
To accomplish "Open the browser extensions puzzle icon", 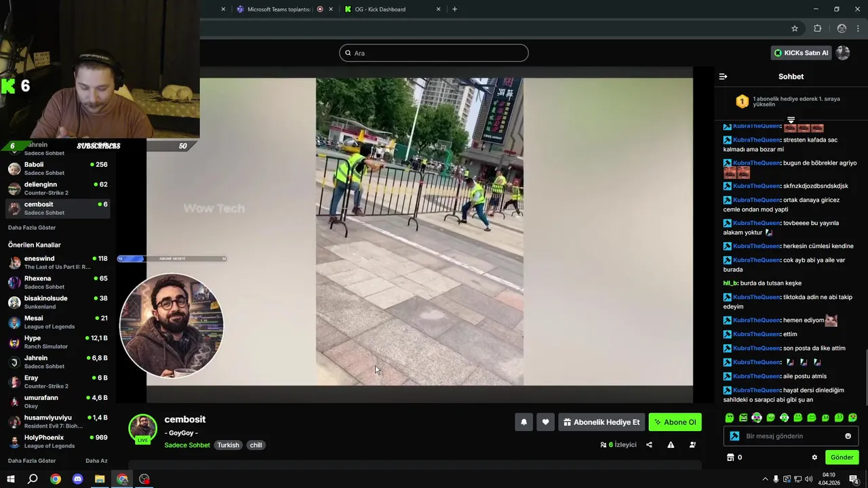I will (817, 28).
